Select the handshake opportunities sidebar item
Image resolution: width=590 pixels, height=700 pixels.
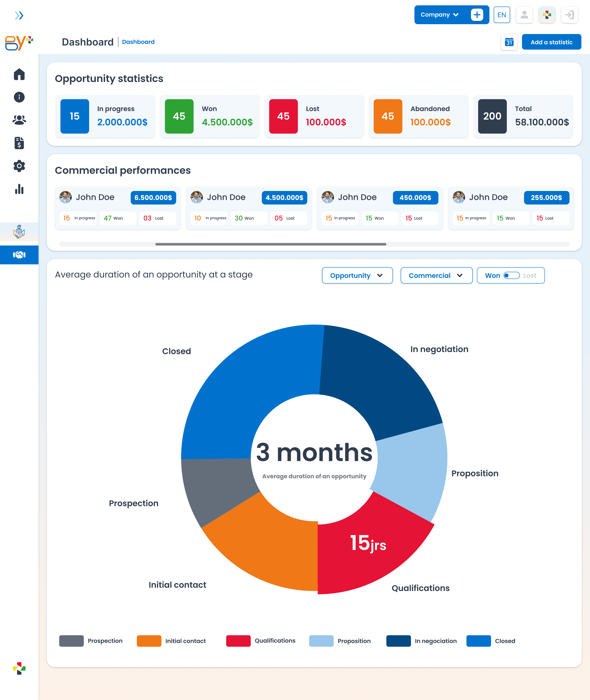19,255
